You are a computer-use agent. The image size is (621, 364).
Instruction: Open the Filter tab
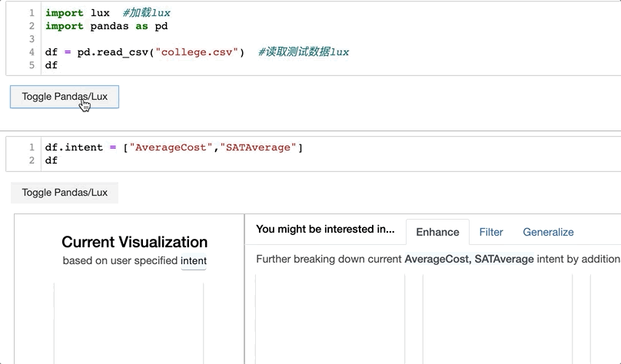[491, 232]
